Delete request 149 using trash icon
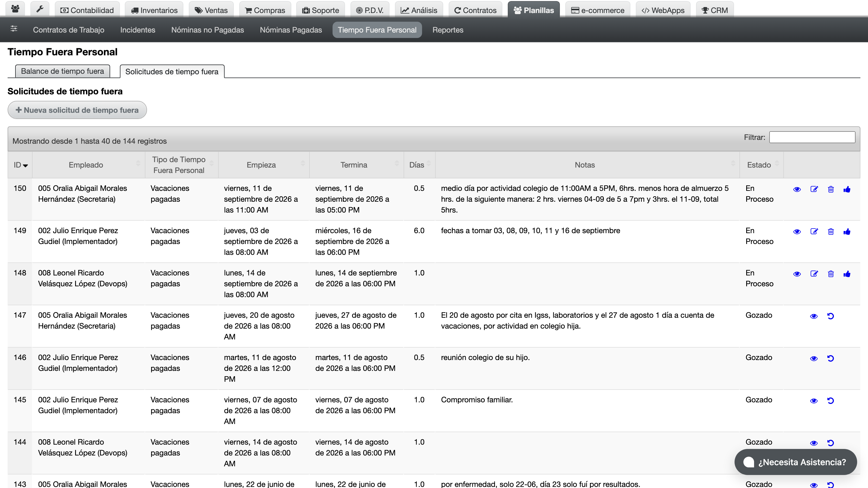 click(831, 231)
